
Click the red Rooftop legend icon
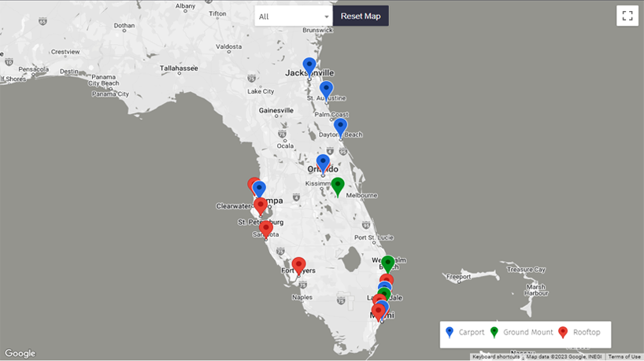(563, 332)
